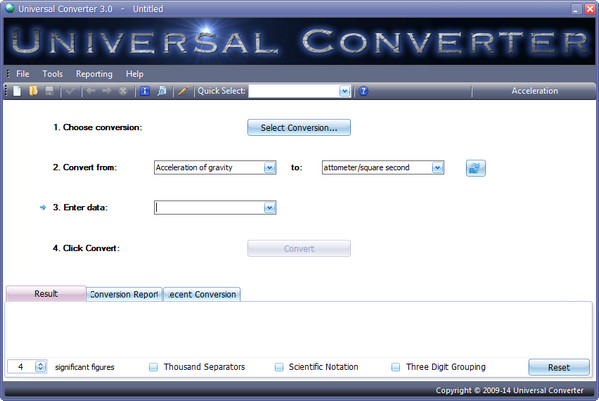599x401 pixels.
Task: Click the blue question mark help icon
Action: point(363,91)
